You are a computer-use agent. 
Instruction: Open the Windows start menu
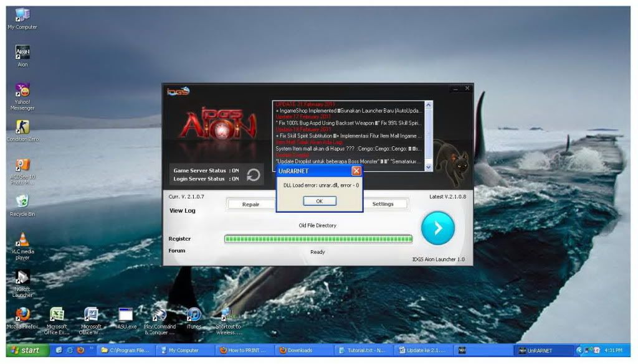(24, 350)
